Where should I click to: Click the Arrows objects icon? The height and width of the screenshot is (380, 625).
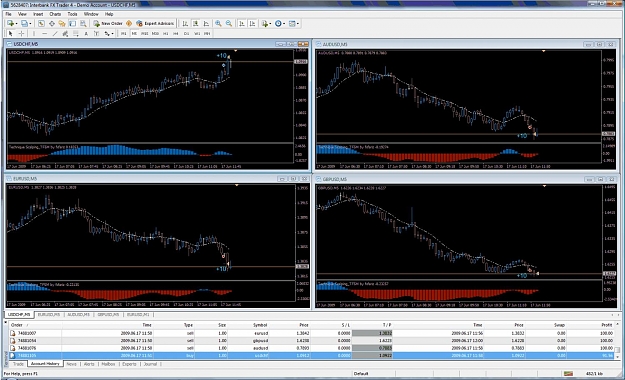tap(107, 33)
